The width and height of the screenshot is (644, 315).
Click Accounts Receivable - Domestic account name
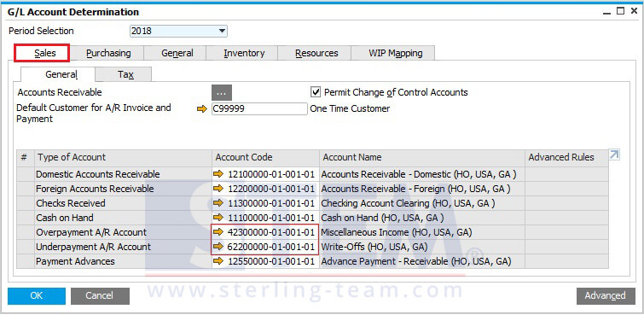(x=419, y=174)
